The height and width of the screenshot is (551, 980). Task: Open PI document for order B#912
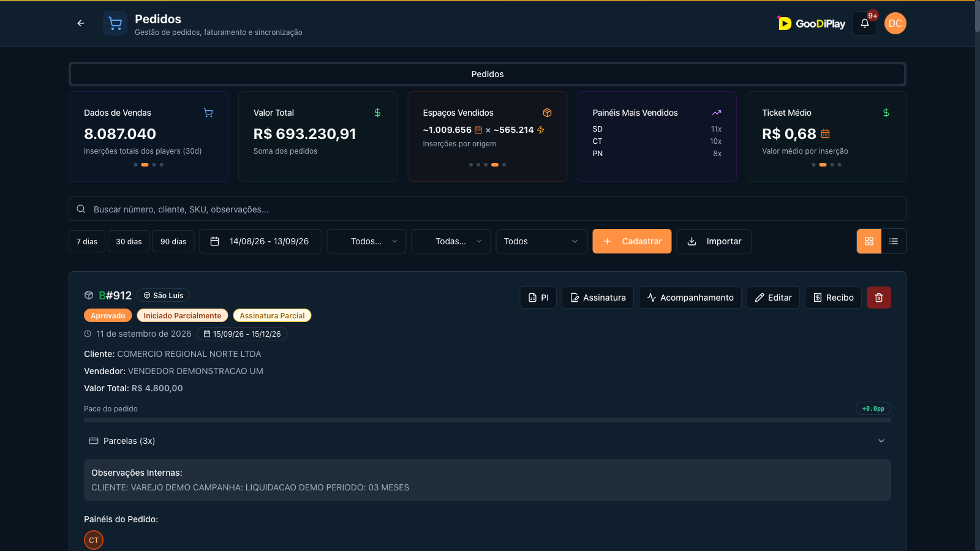point(538,298)
